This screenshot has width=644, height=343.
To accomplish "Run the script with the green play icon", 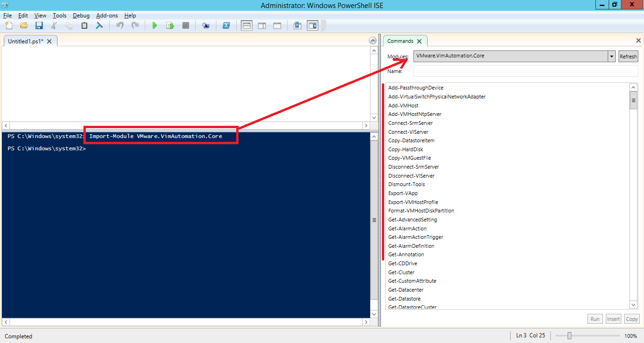I will pyautogui.click(x=155, y=25).
